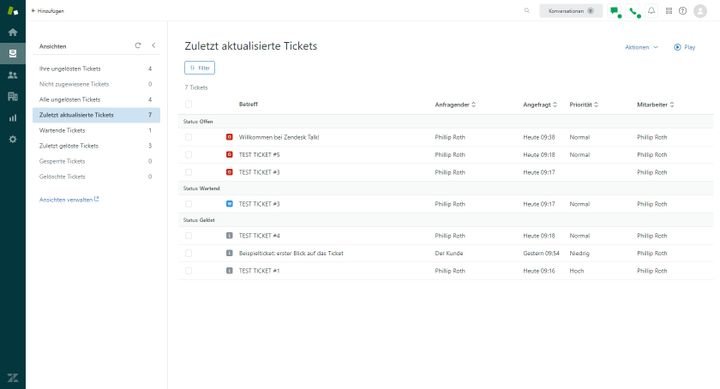
Task: Toggle the select-all tickets checkbox
Action: 188,104
